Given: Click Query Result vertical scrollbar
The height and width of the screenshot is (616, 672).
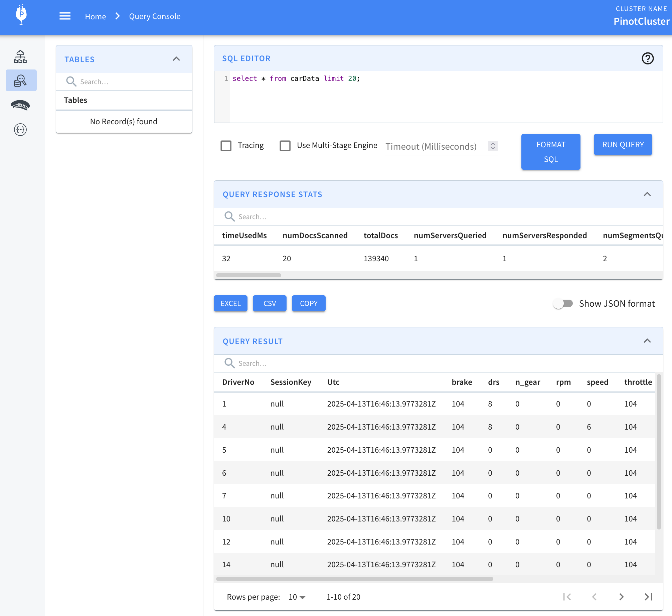Looking at the screenshot, I should [x=659, y=452].
